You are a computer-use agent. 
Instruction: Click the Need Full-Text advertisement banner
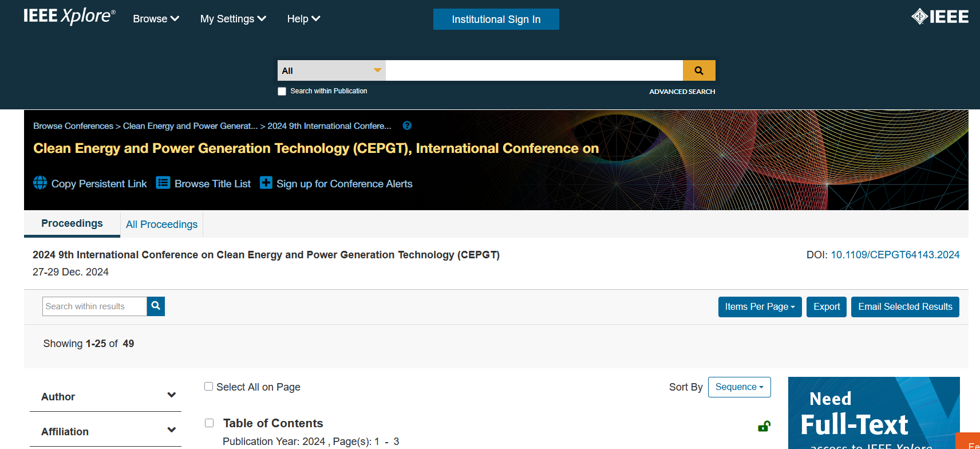pyautogui.click(x=874, y=413)
